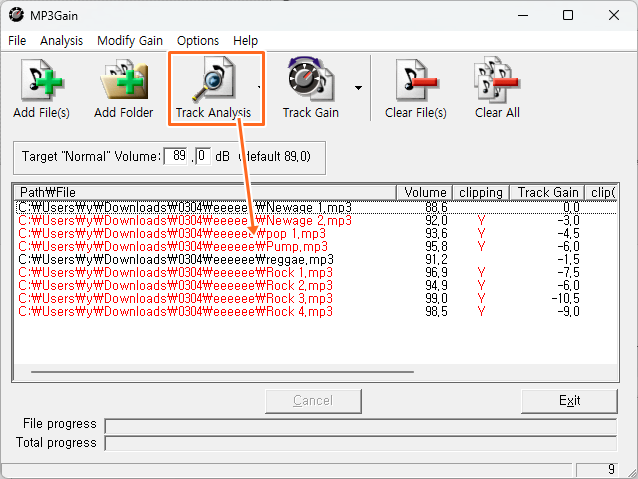Click the file count 9 in status bar
This screenshot has width=638, height=479.
click(x=611, y=470)
